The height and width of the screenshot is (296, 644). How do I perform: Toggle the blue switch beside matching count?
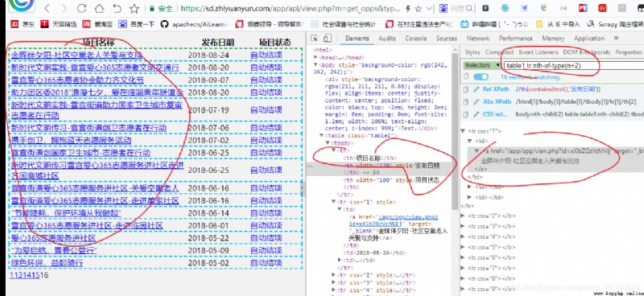point(481,76)
